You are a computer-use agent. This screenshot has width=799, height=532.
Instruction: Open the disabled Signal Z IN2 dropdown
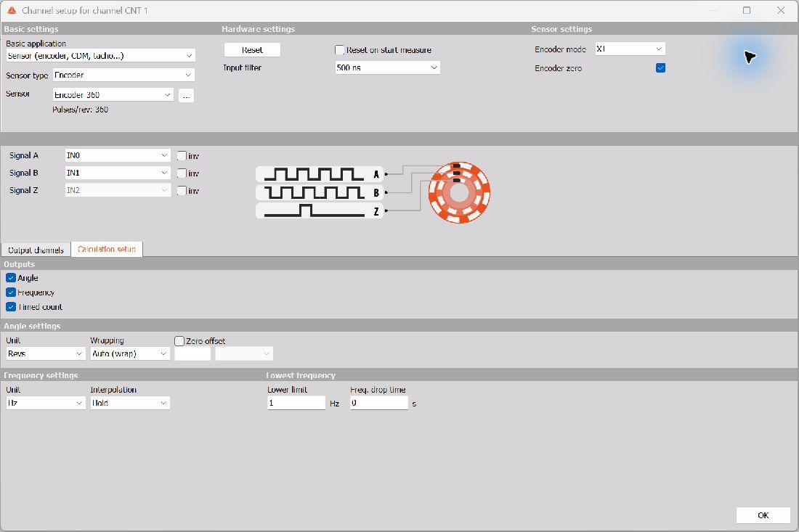pyautogui.click(x=118, y=190)
